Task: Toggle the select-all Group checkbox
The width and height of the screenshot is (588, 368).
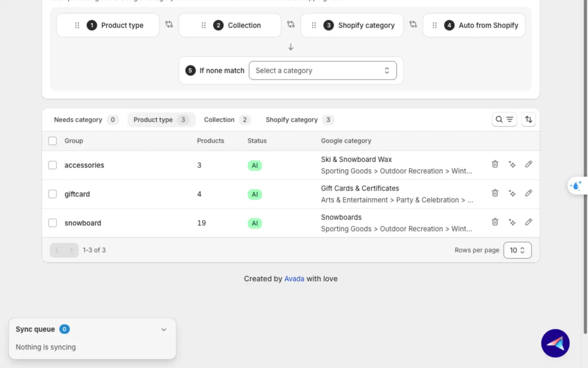Action: point(52,141)
